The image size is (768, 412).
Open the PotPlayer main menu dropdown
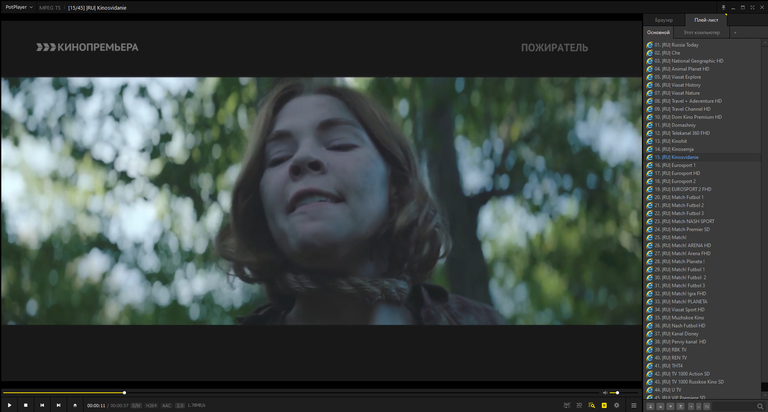click(x=19, y=7)
